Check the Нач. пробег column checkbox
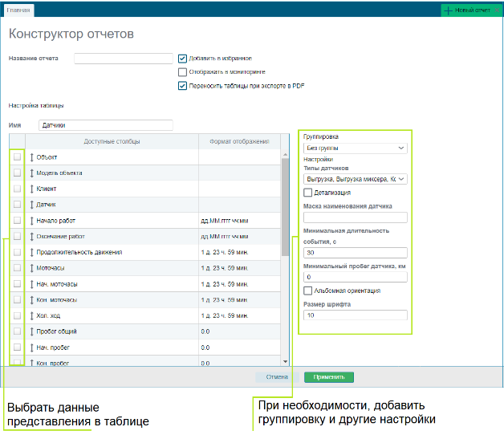The image size is (504, 439). pos(18,347)
